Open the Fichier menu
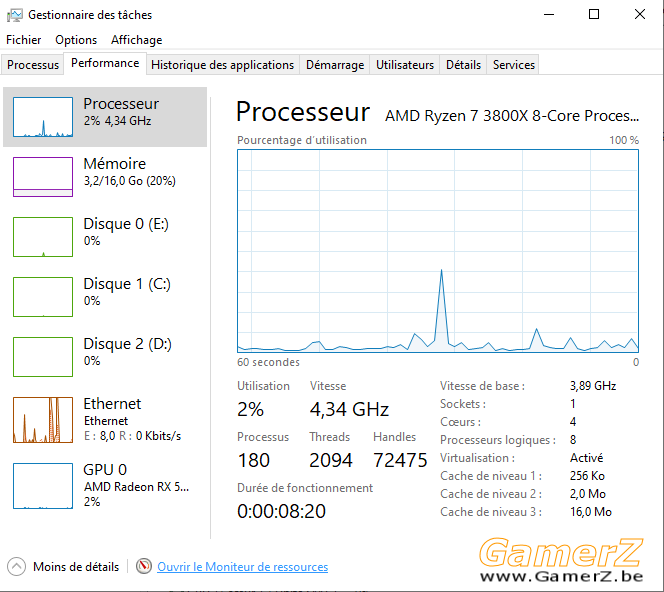 24,40
